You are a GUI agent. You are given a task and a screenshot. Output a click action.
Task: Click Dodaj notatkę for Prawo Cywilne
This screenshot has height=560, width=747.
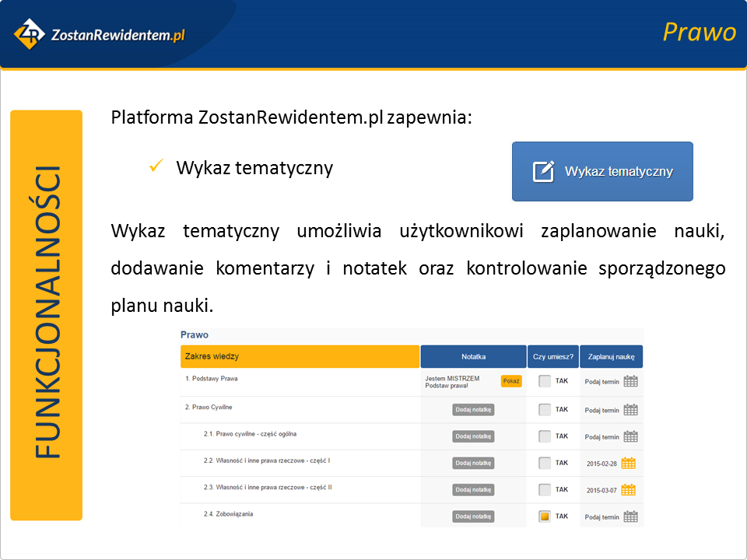coord(473,410)
